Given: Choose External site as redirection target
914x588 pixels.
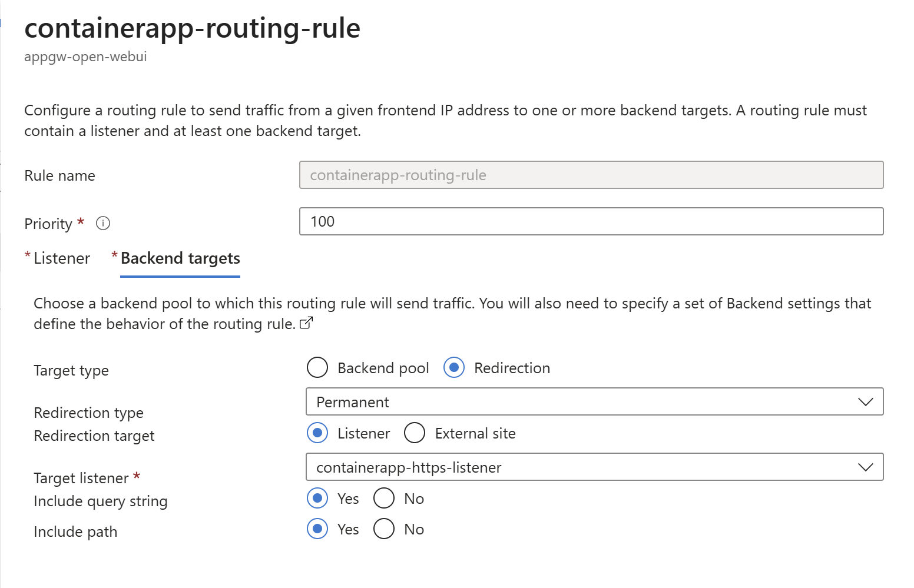Looking at the screenshot, I should 415,433.
